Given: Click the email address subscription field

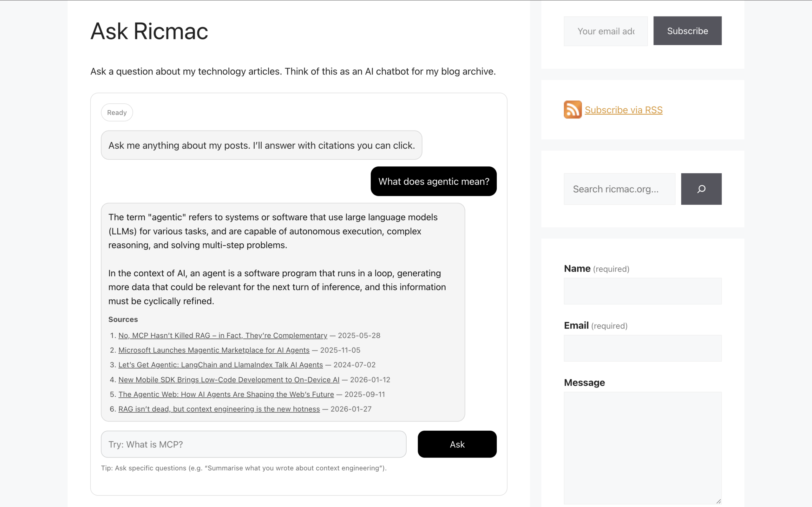Looking at the screenshot, I should 605,31.
